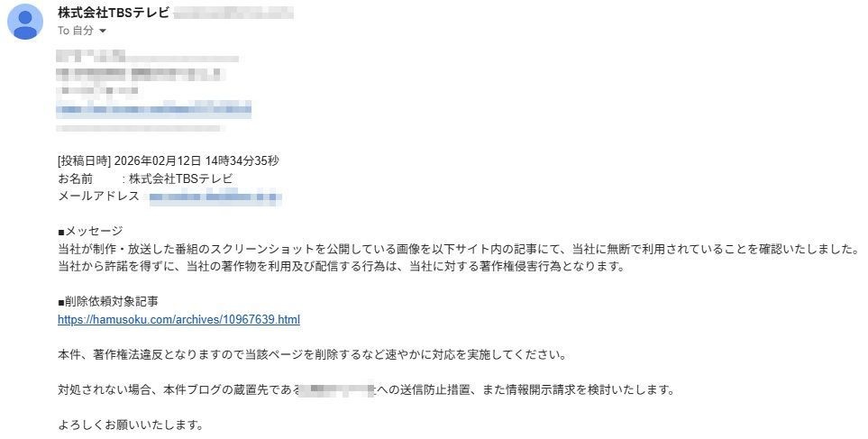Open the blurred blue link near the top
This screenshot has height=439, width=868.
coord(154,110)
